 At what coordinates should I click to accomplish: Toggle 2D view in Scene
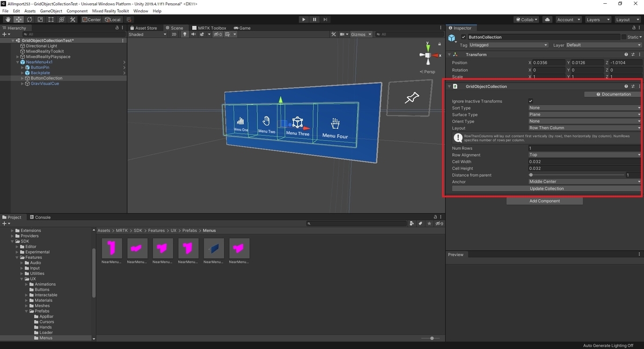174,34
